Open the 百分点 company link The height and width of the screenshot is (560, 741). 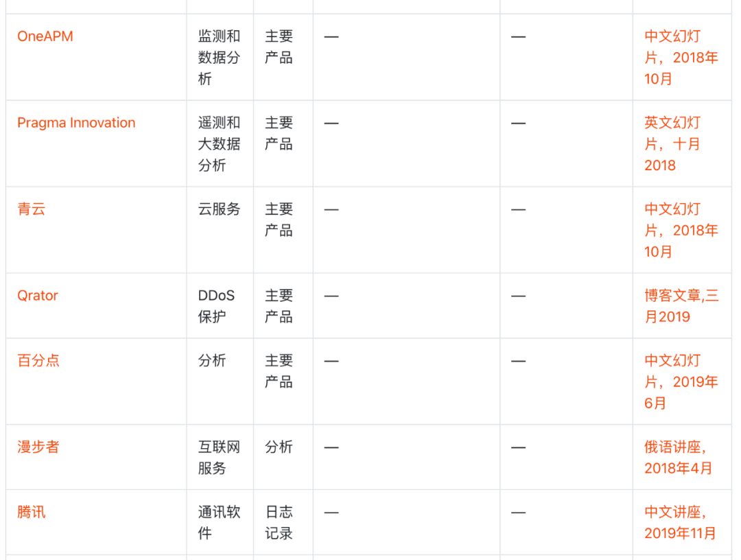click(x=38, y=360)
